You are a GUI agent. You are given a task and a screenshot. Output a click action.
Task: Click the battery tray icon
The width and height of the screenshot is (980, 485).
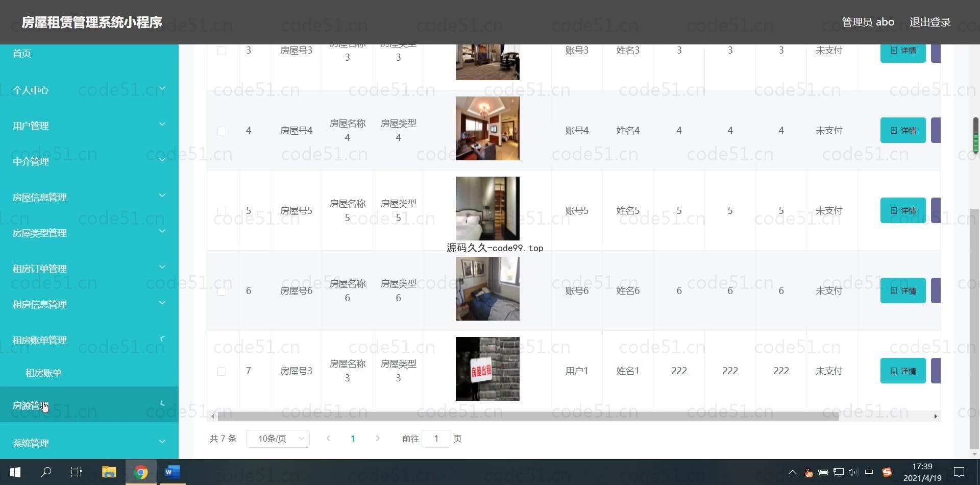coord(823,472)
